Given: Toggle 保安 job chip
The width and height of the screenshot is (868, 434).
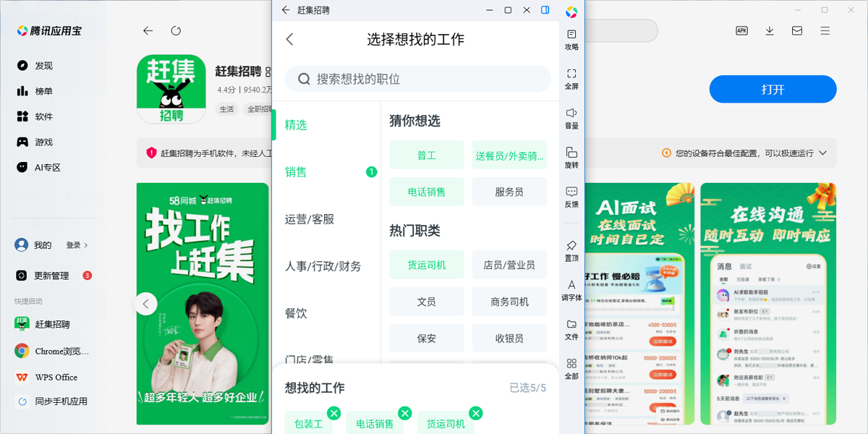Looking at the screenshot, I should click(427, 338).
